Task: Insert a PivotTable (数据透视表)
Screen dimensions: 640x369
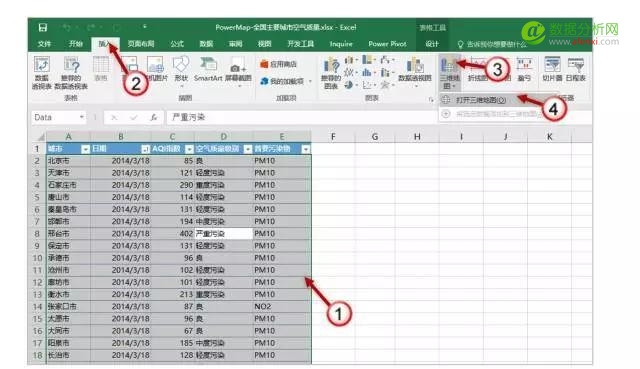Action: pos(42,73)
